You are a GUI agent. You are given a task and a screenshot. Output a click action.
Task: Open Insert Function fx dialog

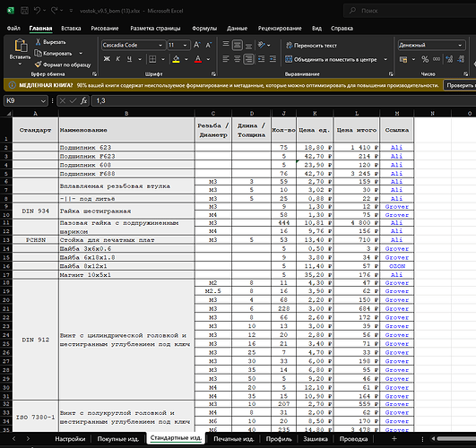coord(83,100)
